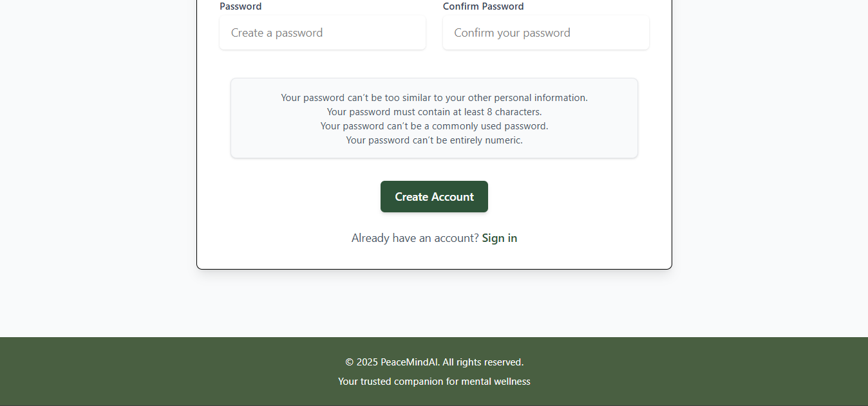Viewport: 868px width, 406px height.
Task: Click the entirely numeric password rule
Action: pyautogui.click(x=434, y=140)
